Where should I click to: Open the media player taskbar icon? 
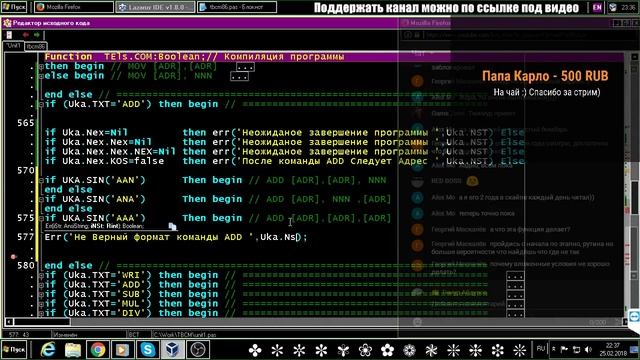122,350
